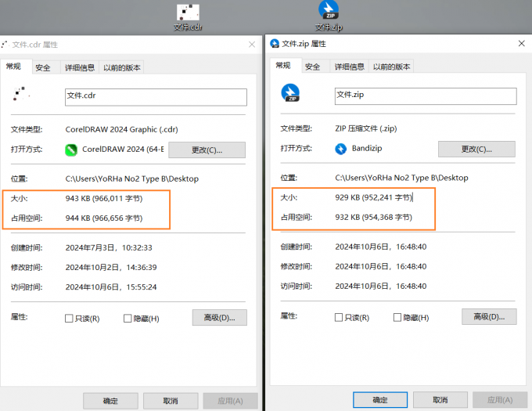
Task: Confirm with 确定 in 文件.zip window
Action: [380, 400]
